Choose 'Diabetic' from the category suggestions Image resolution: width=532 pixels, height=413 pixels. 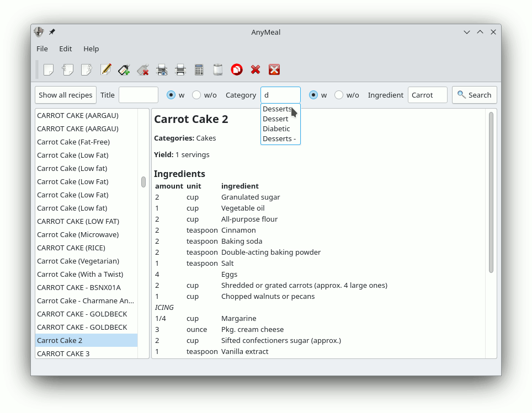tap(276, 129)
